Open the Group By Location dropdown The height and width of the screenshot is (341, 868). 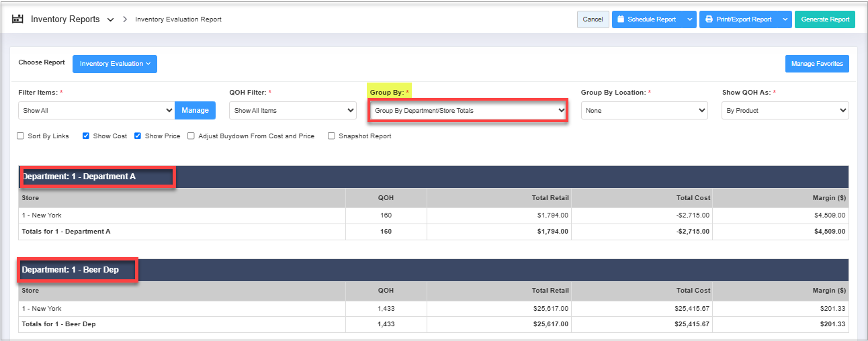pyautogui.click(x=644, y=111)
